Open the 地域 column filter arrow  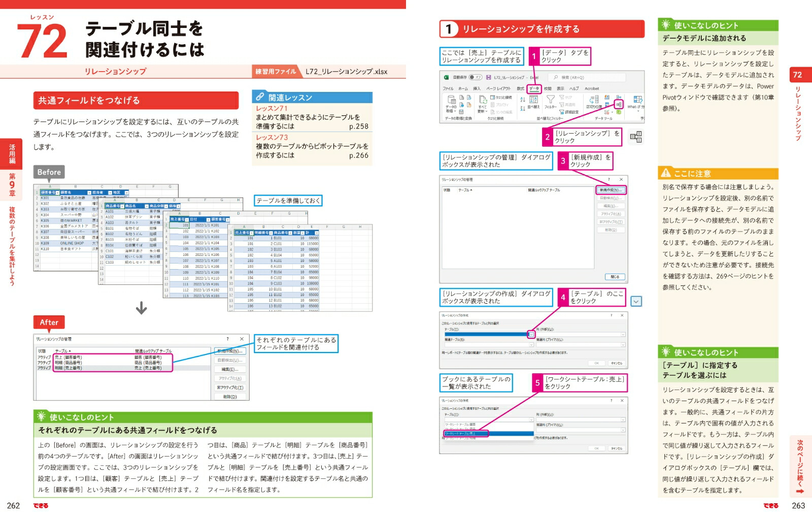tap(126, 192)
